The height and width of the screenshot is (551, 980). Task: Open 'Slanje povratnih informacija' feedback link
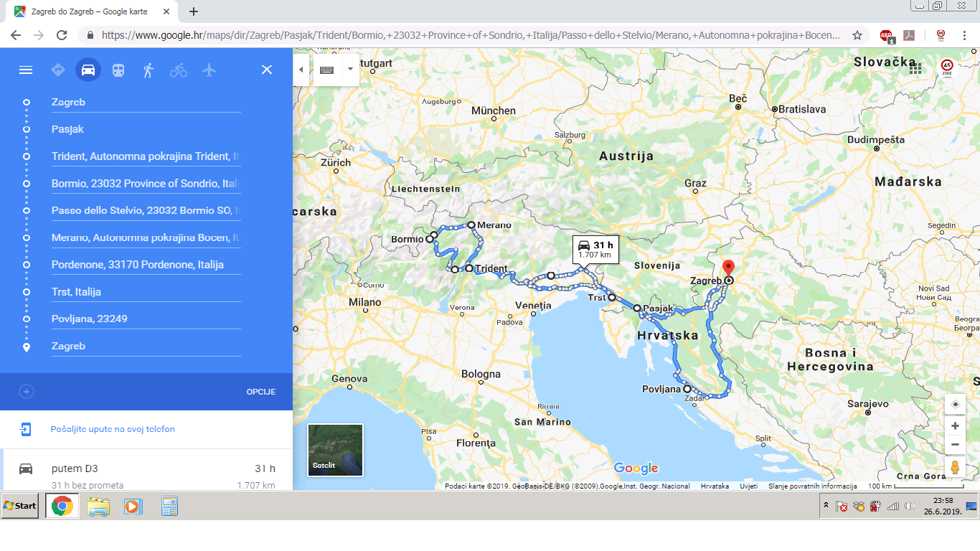pyautogui.click(x=813, y=486)
